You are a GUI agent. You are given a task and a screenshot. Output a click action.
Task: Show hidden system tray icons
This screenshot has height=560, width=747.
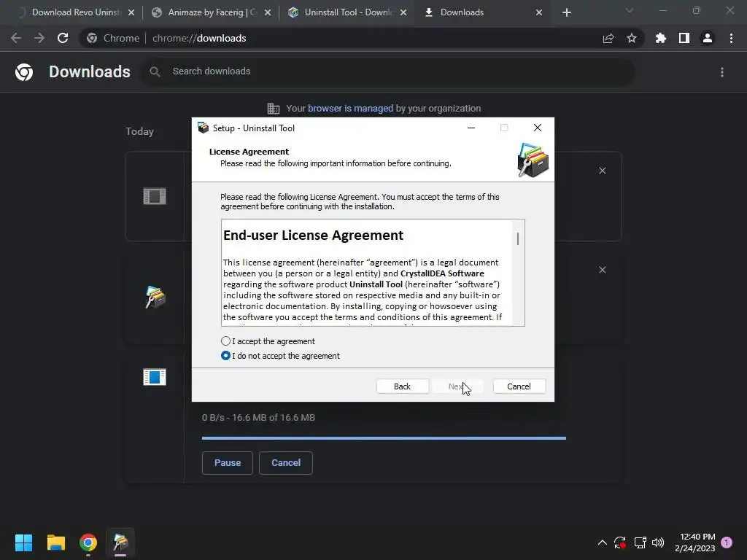[x=602, y=542]
